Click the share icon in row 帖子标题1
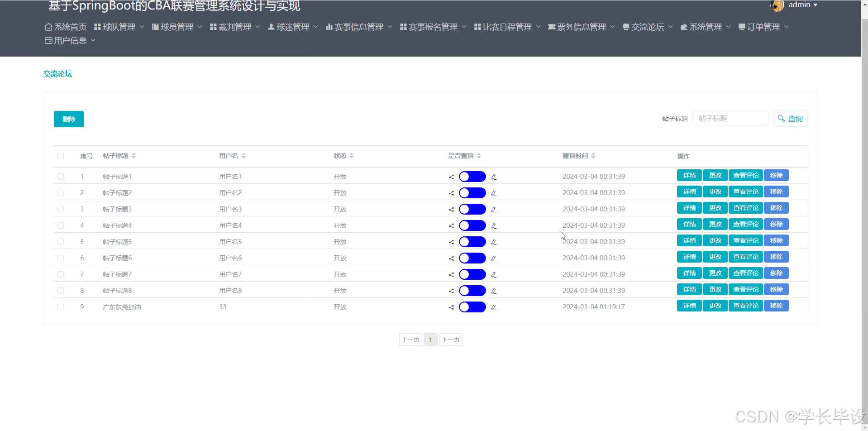 [x=451, y=177]
